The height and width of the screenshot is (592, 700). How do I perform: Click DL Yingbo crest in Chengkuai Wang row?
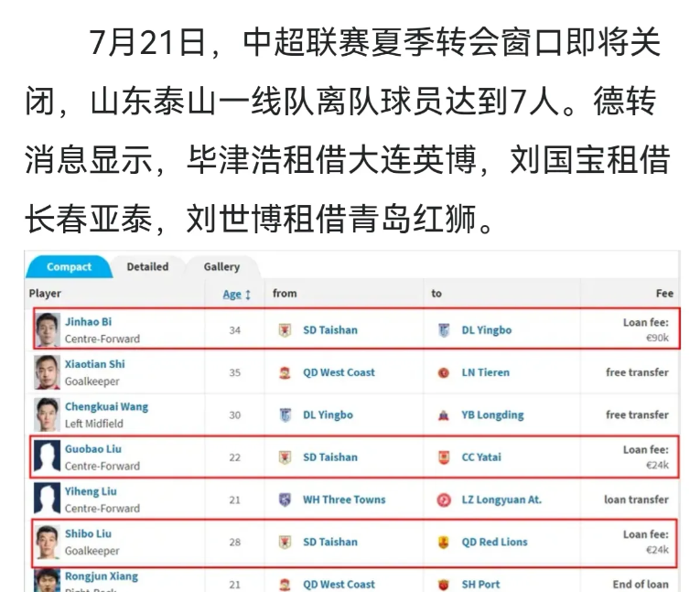point(285,415)
